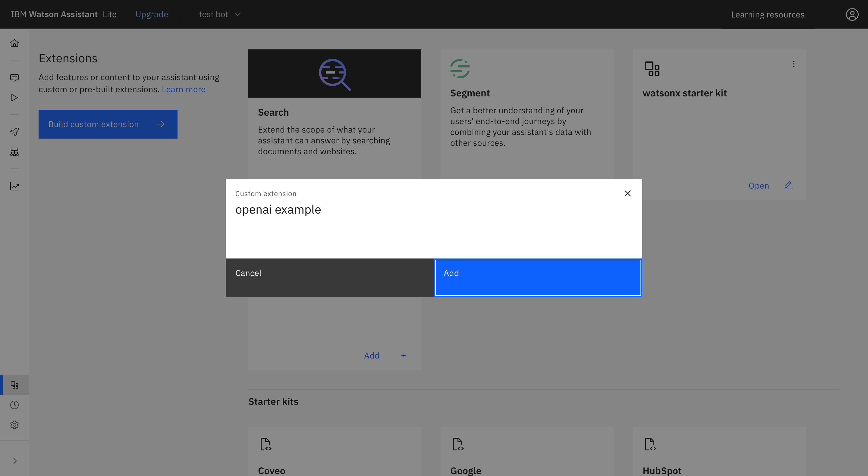
Task: Confirm by clicking the blue Add button
Action: tap(538, 277)
